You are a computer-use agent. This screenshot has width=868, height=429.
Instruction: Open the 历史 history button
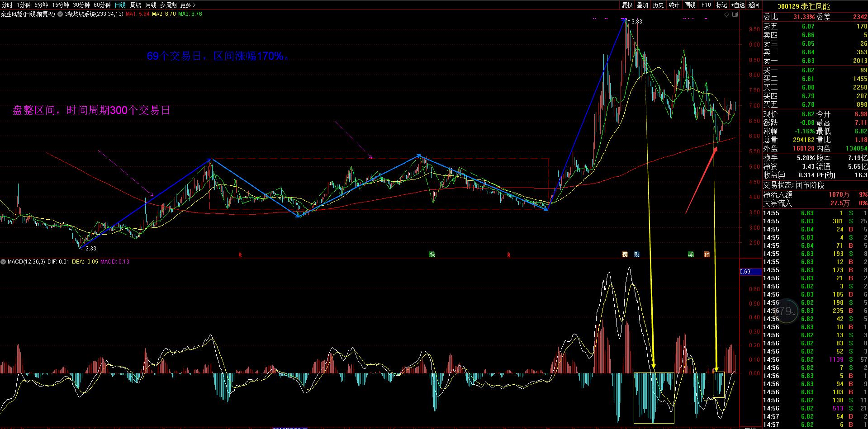click(658, 5)
